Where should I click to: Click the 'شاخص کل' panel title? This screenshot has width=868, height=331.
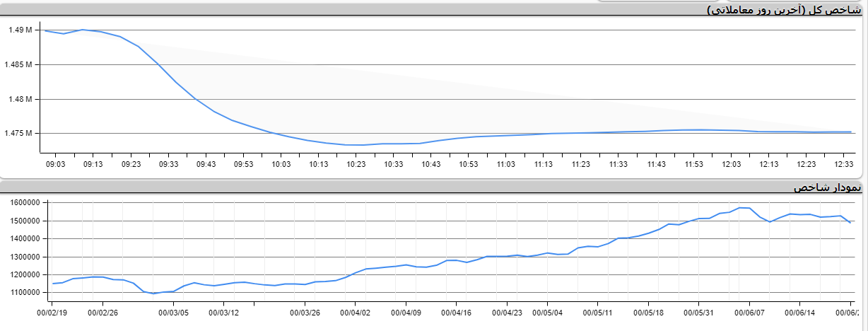[x=785, y=9]
